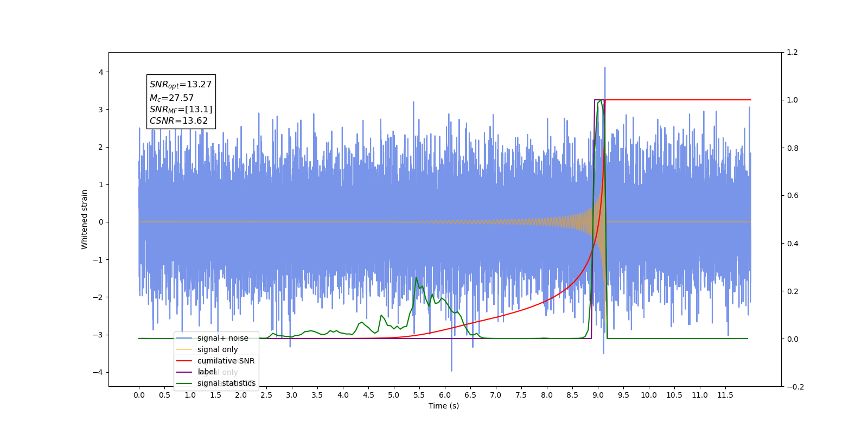Click the 'signal only' legend label next to the orange line
The width and height of the screenshot is (868, 434).
pos(218,349)
